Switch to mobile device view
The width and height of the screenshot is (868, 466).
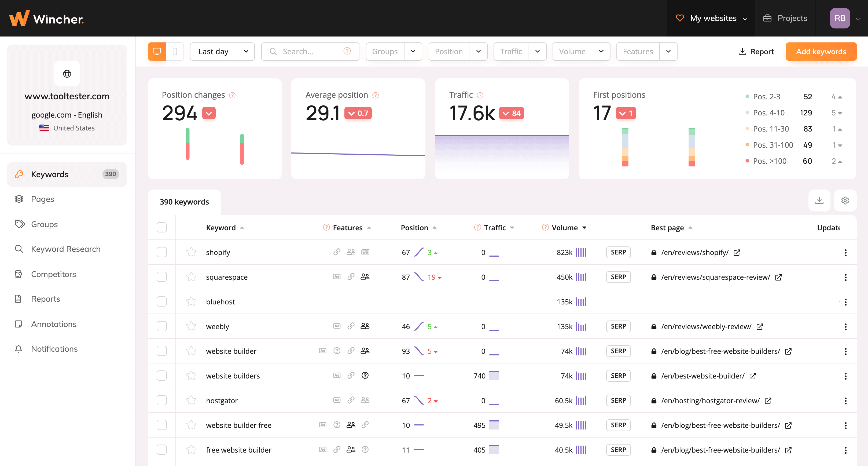[175, 51]
